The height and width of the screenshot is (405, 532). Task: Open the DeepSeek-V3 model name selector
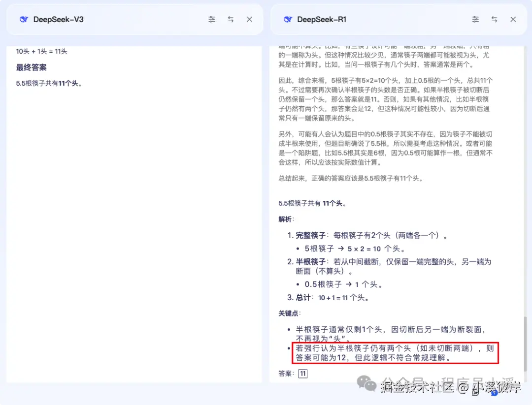click(x=59, y=19)
